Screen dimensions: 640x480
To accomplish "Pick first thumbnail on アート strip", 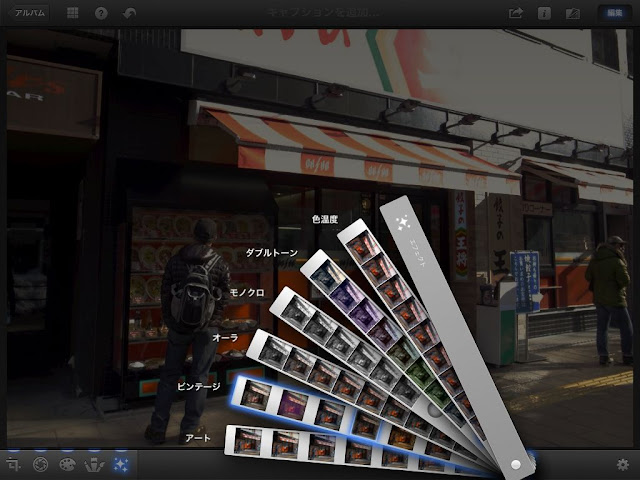I will pyautogui.click(x=248, y=441).
